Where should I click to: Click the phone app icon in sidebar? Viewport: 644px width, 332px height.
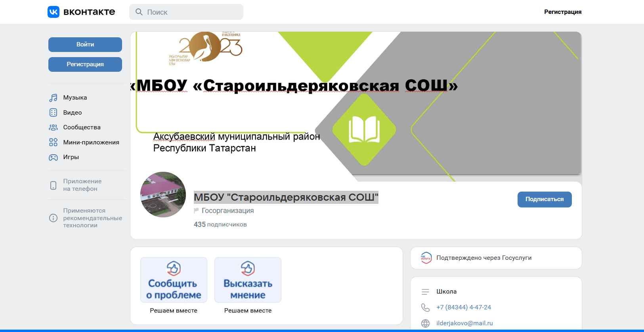coord(53,185)
